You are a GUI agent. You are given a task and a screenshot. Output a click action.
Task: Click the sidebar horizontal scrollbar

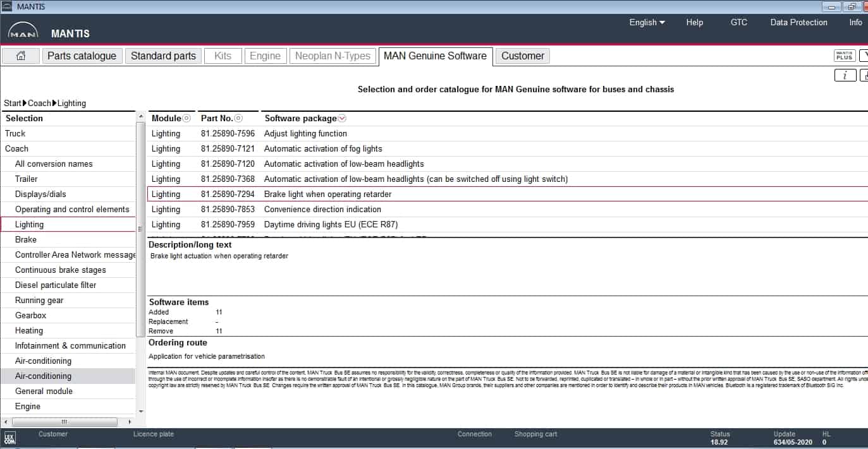pos(63,421)
